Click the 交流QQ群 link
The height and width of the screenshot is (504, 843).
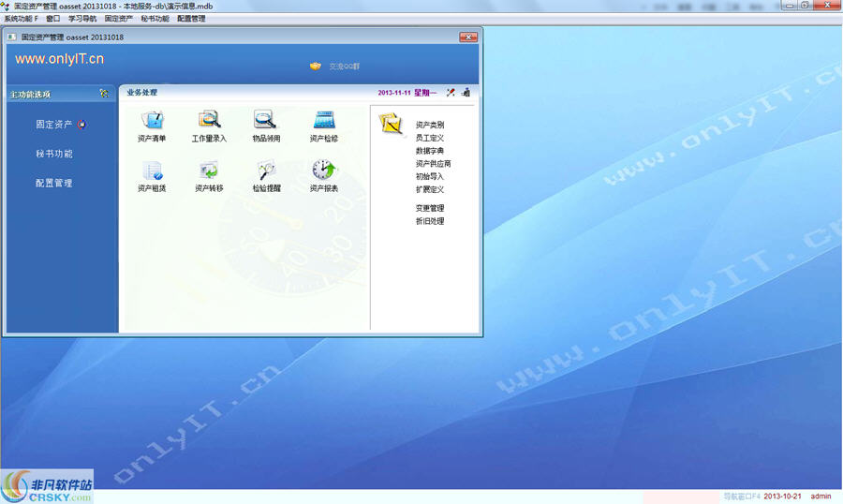coord(344,67)
